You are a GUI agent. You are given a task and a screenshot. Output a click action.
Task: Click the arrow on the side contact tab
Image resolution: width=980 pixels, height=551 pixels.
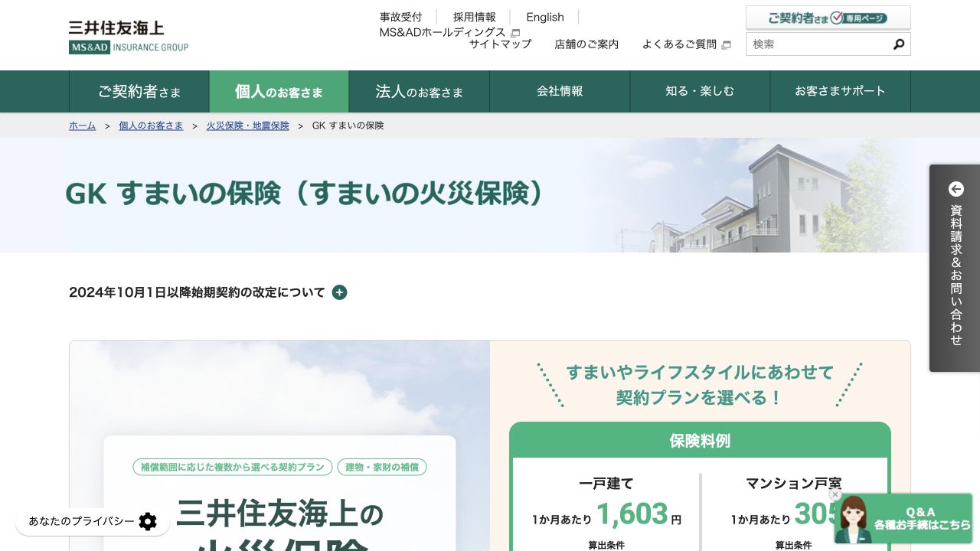(x=956, y=189)
